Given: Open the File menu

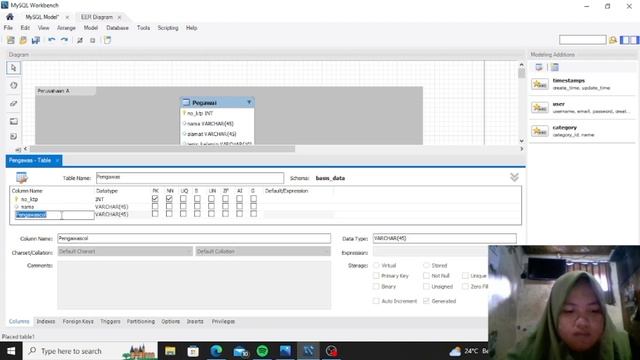Looking at the screenshot, I should [8, 28].
